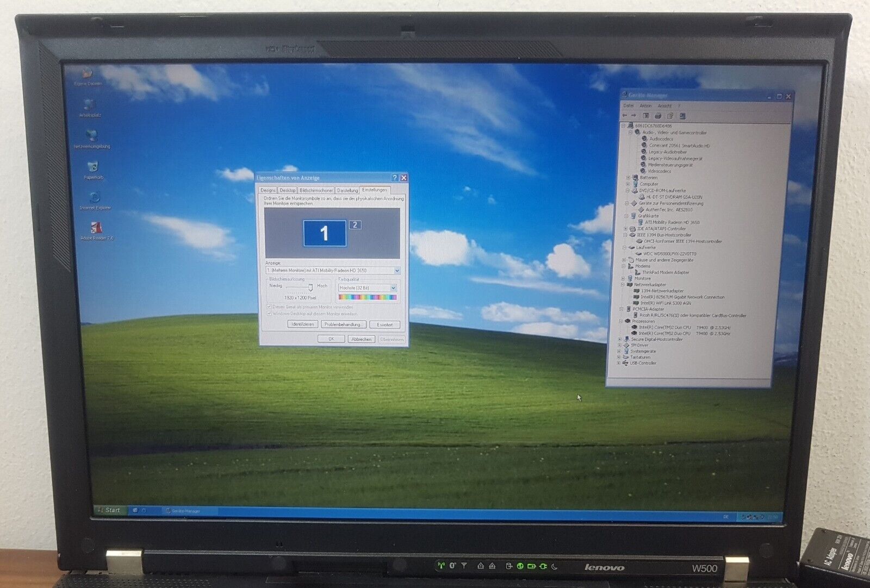Open the Datei menu in Geräte-Manager
The width and height of the screenshot is (870, 588).
pyautogui.click(x=629, y=106)
